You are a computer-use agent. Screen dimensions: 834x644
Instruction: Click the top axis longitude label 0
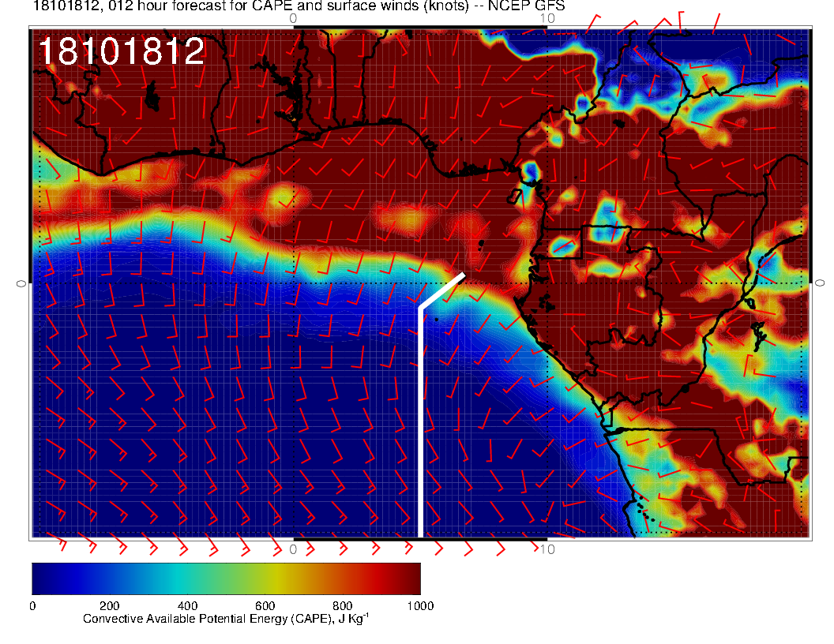[293, 17]
